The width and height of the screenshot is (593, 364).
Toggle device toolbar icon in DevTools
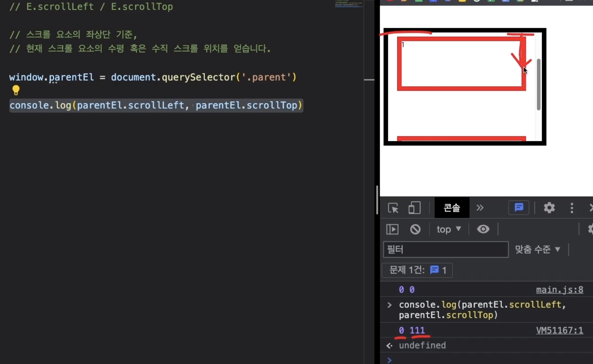414,208
